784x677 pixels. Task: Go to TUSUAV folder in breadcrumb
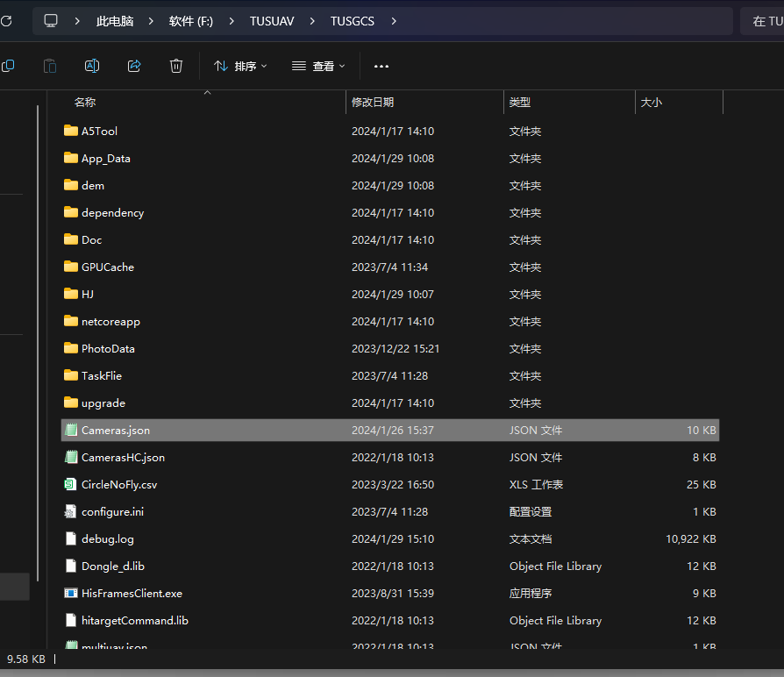coord(272,21)
